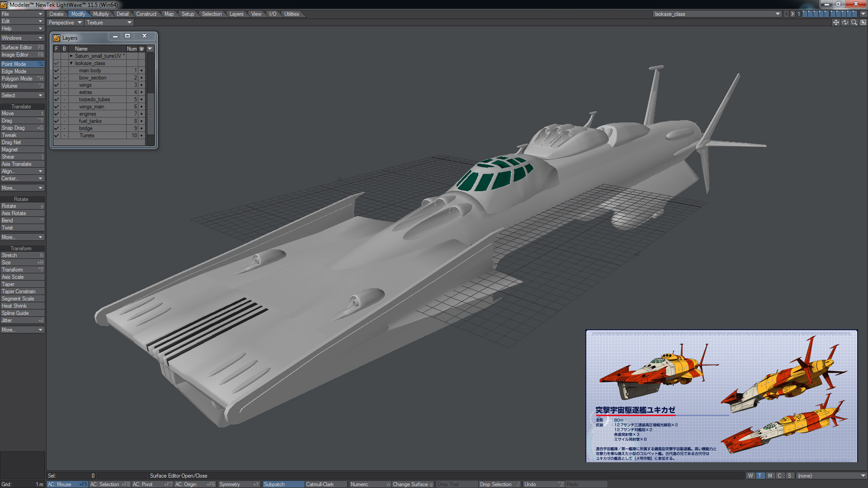Click the Layers panel LightWave icon
The image size is (868, 488).
coord(57,38)
